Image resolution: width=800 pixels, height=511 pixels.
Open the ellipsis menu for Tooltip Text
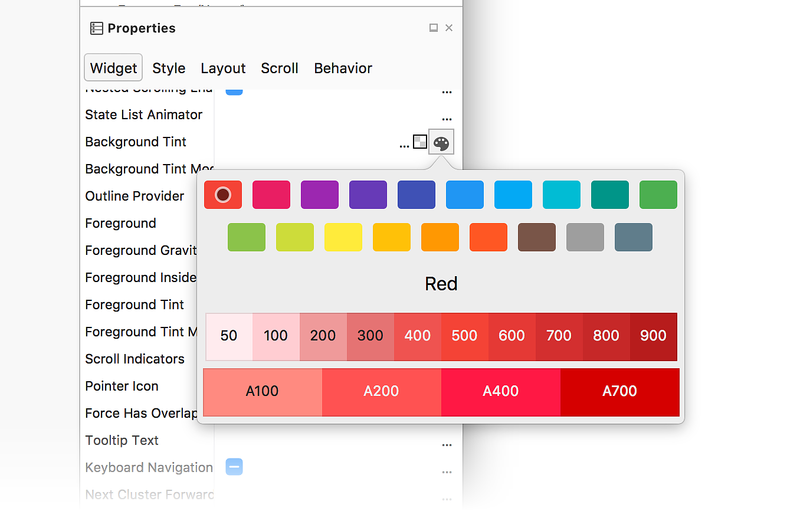(x=447, y=442)
